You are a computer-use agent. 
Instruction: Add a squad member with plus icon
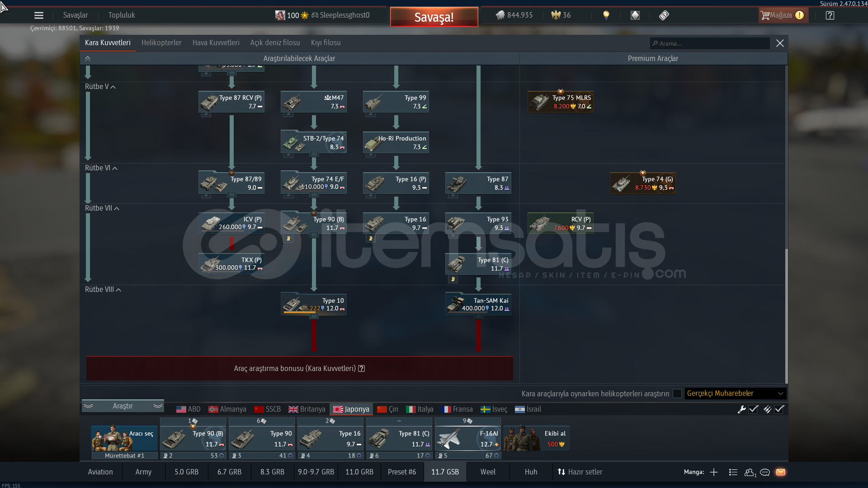point(714,472)
